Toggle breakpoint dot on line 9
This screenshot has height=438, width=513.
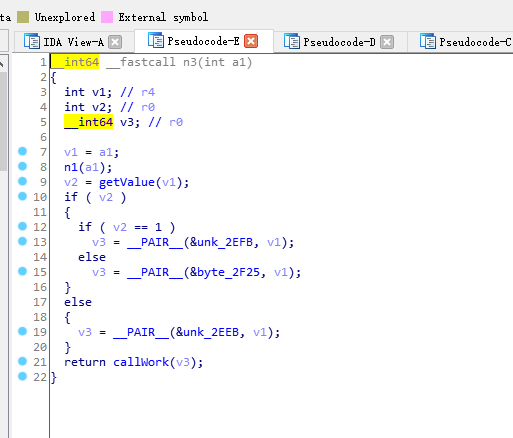[22, 181]
